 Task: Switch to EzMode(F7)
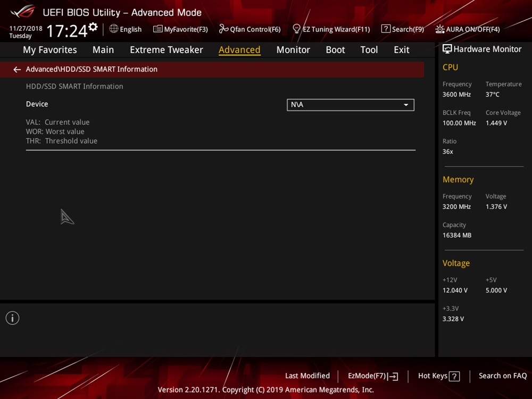(372, 376)
